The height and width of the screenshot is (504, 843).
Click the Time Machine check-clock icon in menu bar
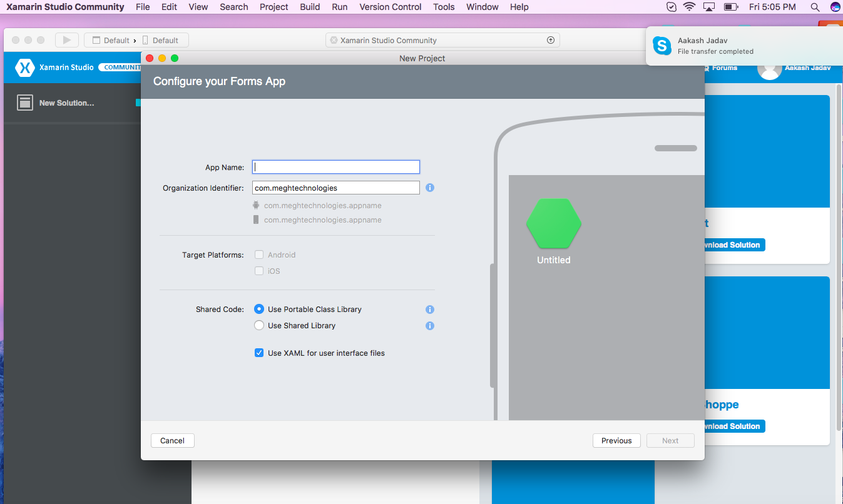pyautogui.click(x=671, y=7)
